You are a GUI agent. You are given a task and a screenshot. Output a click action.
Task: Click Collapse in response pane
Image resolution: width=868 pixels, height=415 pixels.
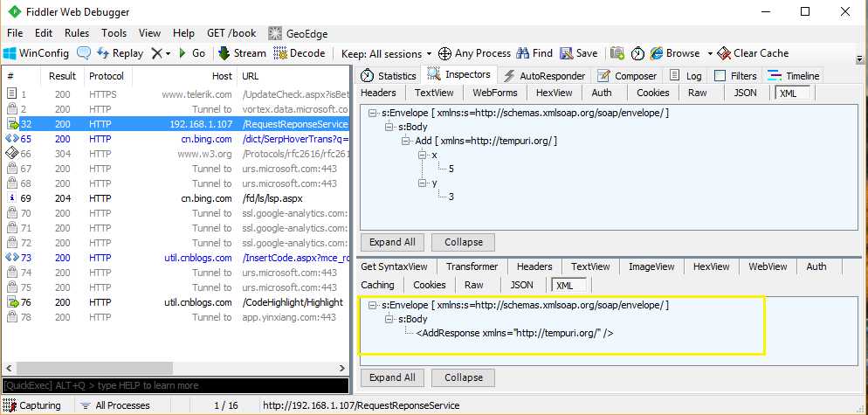463,378
